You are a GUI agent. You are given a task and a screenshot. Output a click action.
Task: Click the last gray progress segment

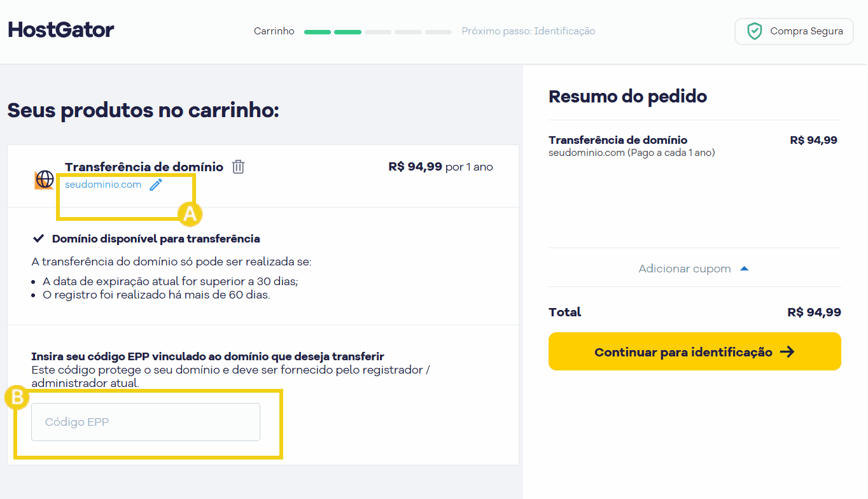(438, 32)
